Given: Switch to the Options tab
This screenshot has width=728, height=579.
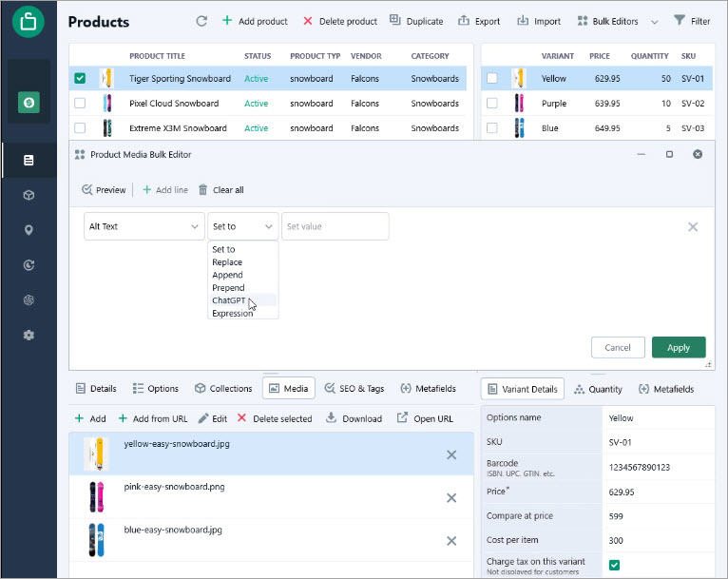Looking at the screenshot, I should tap(156, 388).
